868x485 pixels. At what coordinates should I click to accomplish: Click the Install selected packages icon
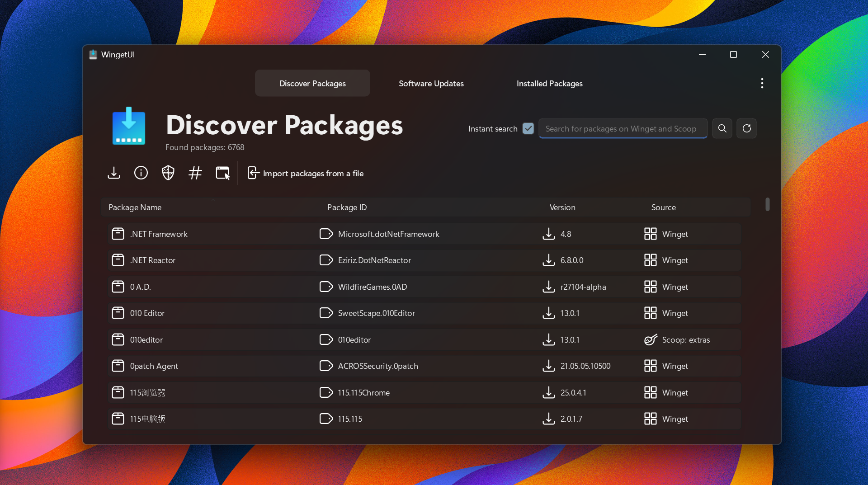(113, 173)
